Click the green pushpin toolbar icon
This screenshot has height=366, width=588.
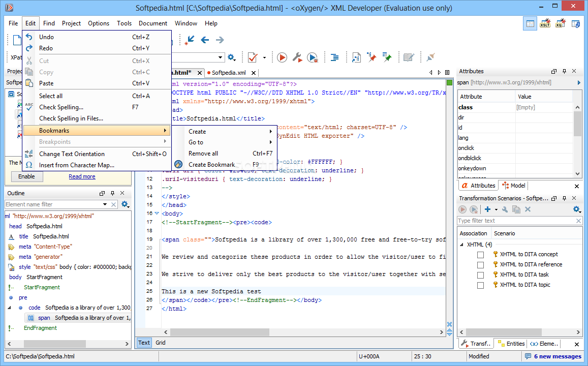pos(387,57)
